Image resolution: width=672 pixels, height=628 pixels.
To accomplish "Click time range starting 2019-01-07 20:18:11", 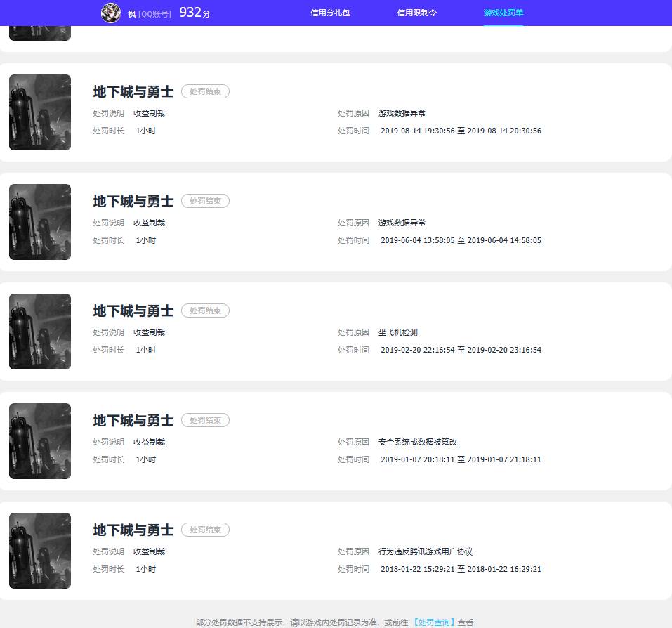I will (x=461, y=459).
